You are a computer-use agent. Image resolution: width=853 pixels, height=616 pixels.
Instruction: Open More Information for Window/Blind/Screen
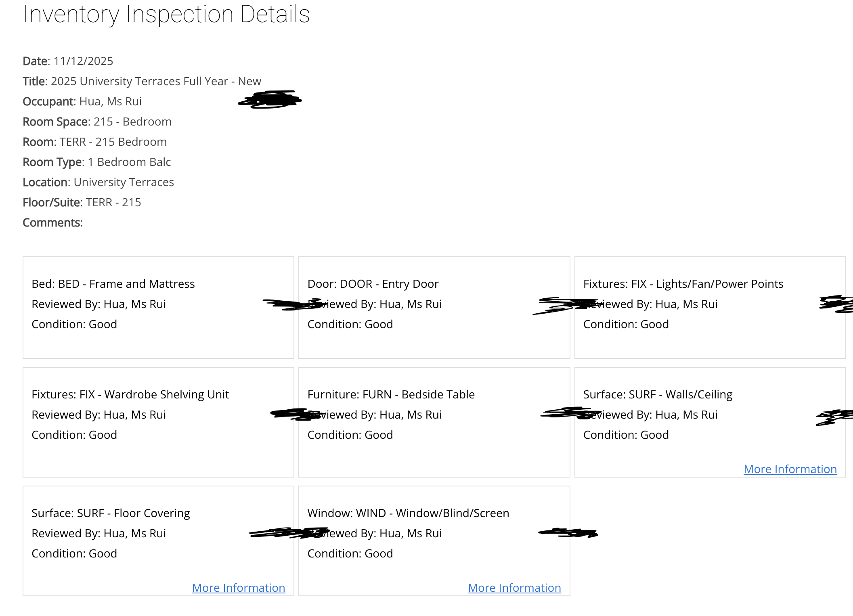coord(514,588)
